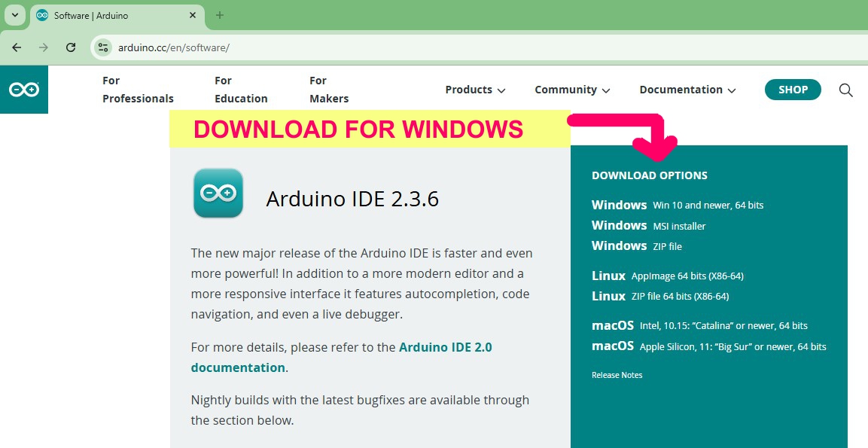Download Linux AppImage 64 bits
Image resolution: width=868 pixels, height=448 pixels.
667,276
